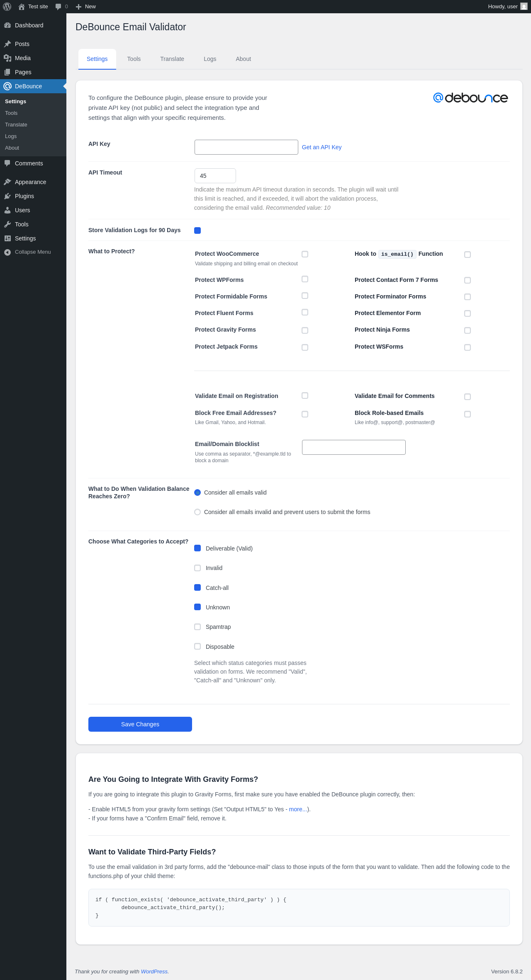Screen dimensions: 531x980
Task: Click the WordPress logo icon
Action: pyautogui.click(x=7, y=7)
